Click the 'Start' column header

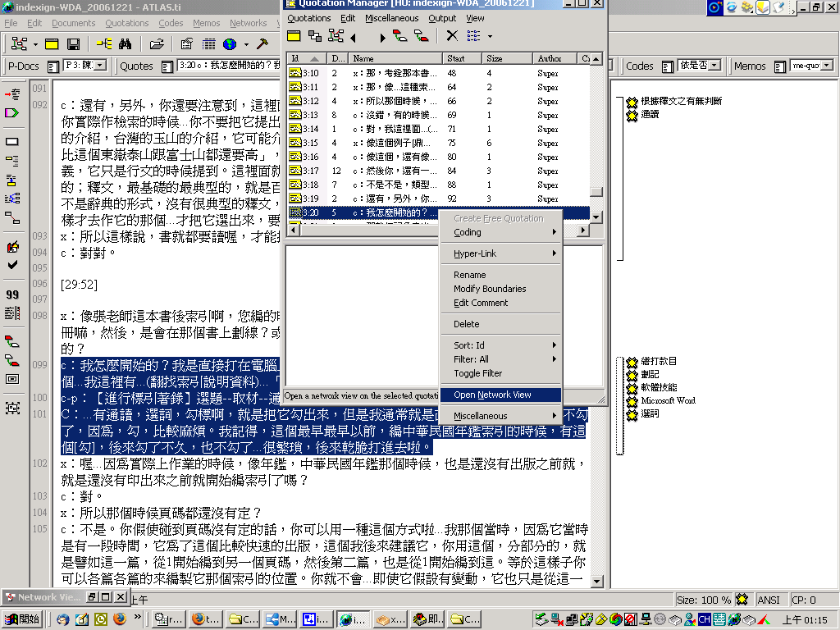coord(463,58)
